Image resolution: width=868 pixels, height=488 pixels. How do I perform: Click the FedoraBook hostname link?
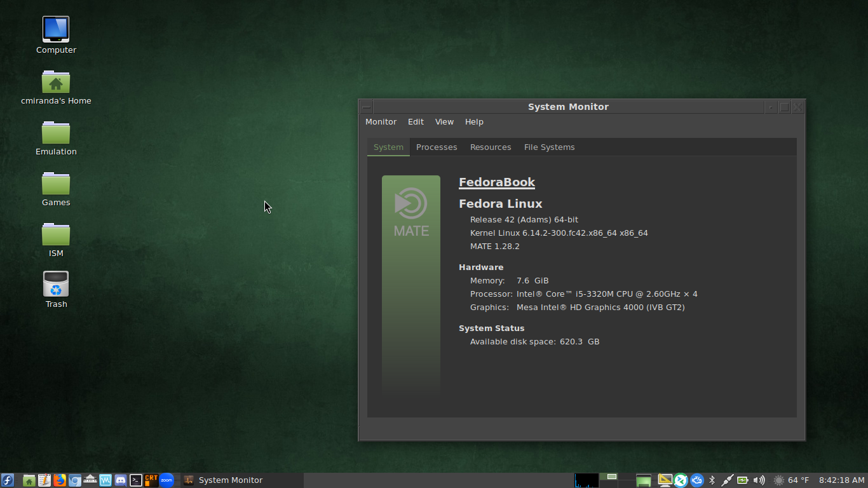497,182
